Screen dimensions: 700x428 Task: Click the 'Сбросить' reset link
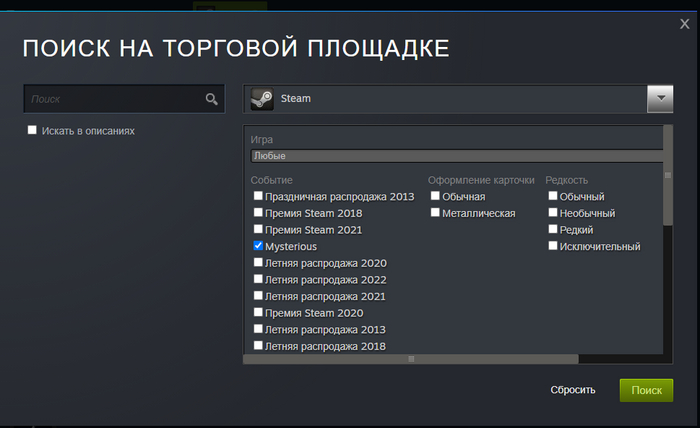coord(573,390)
